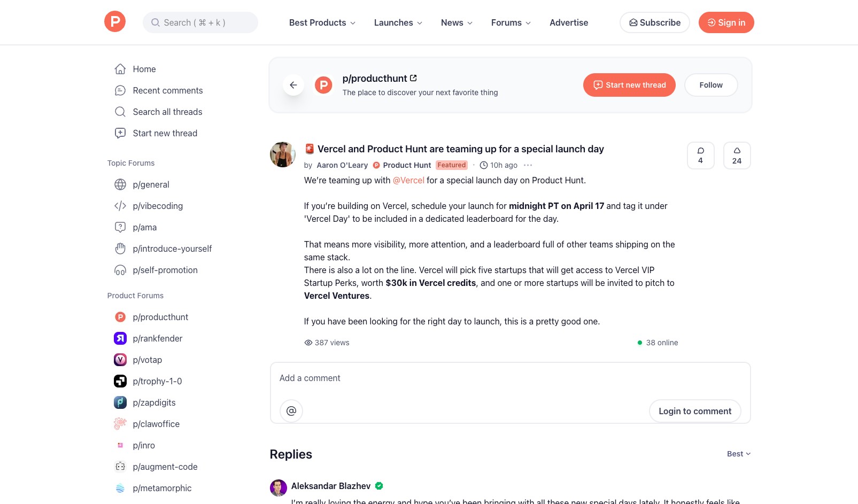Expand the News dropdown
Screen dimensions: 858x504
click(457, 22)
